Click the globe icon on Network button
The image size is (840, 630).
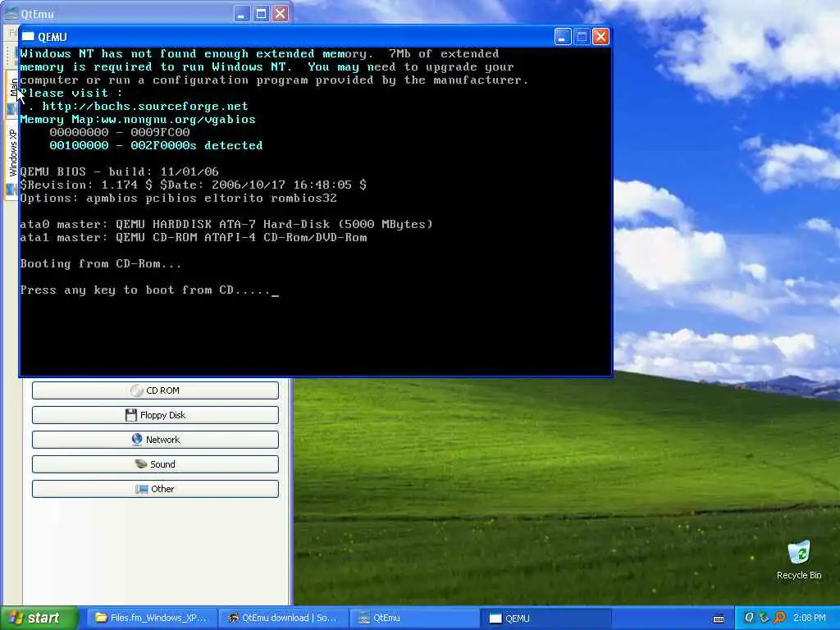137,440
